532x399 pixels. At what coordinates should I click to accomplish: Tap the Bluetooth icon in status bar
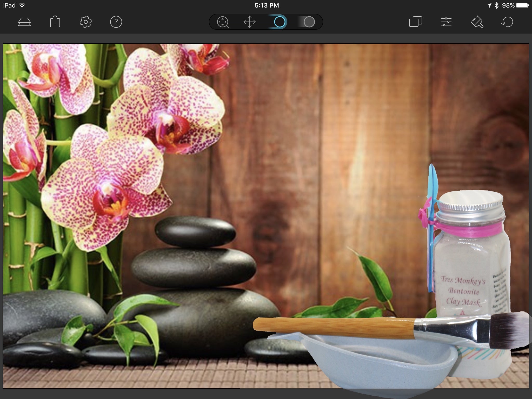coord(496,5)
